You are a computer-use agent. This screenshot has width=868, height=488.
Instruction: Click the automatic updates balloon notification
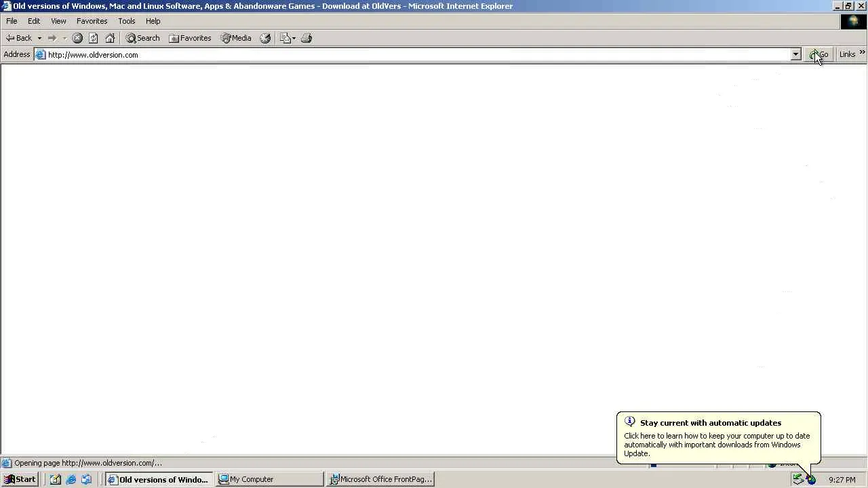tap(718, 438)
